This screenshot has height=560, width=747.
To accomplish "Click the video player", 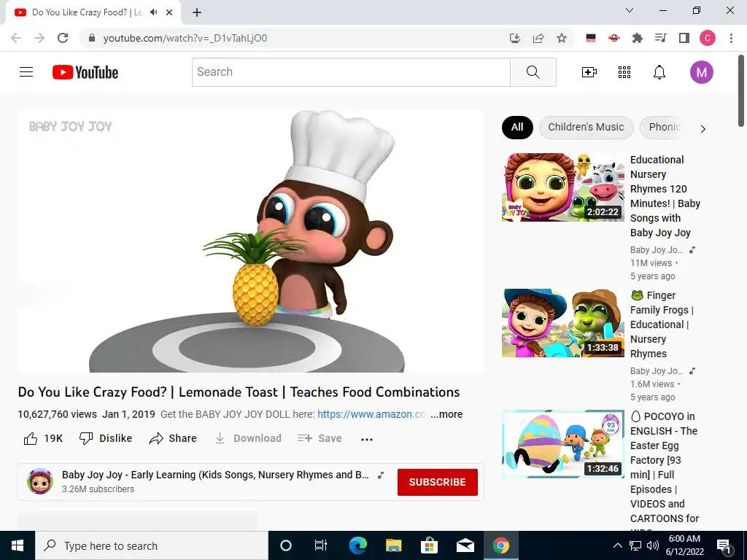I will [x=251, y=241].
